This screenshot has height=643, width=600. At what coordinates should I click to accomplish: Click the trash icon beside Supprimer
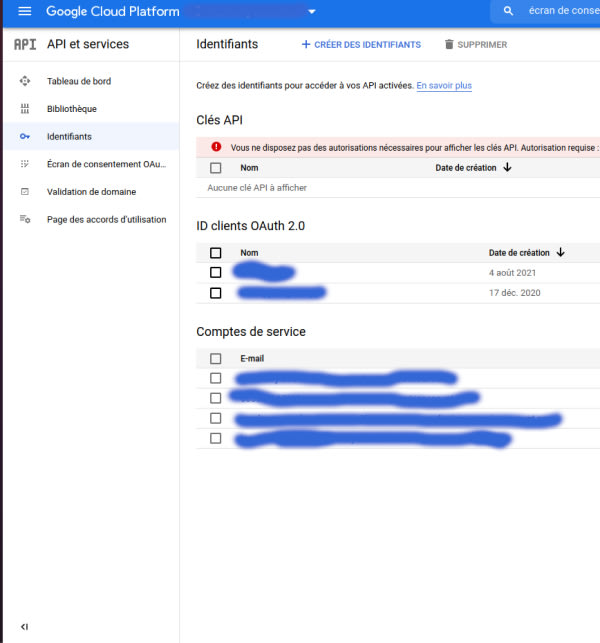pyautogui.click(x=449, y=44)
